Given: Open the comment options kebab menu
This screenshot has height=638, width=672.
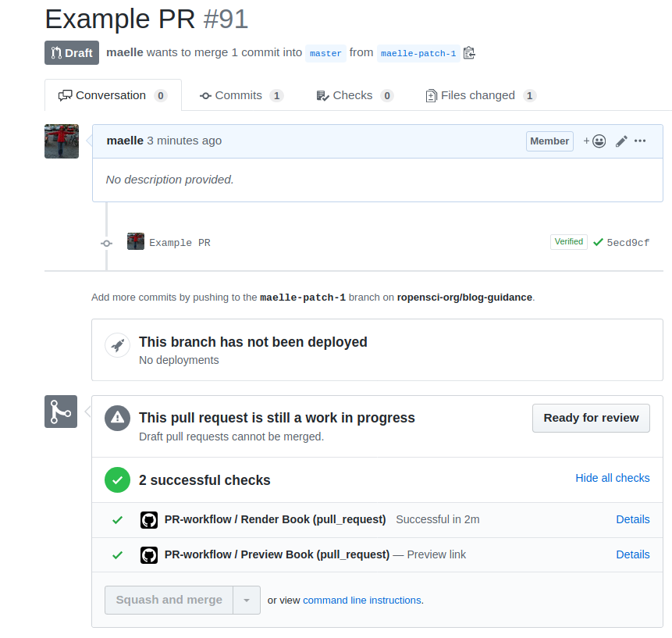Looking at the screenshot, I should click(x=640, y=141).
